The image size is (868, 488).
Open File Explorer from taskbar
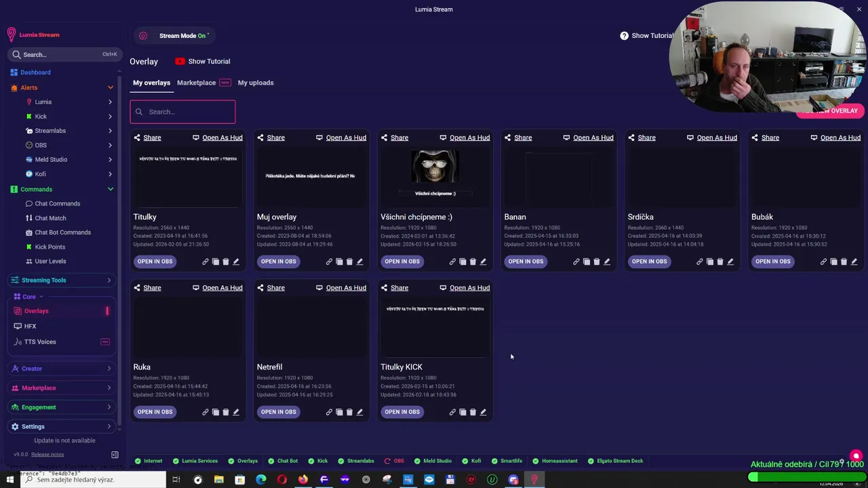coord(219,480)
